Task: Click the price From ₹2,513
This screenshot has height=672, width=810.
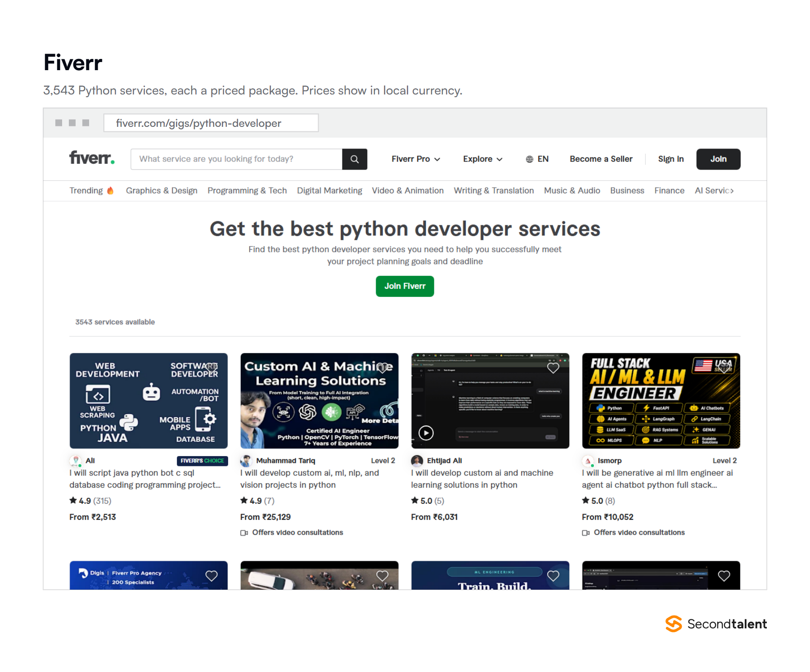Action: (93, 517)
